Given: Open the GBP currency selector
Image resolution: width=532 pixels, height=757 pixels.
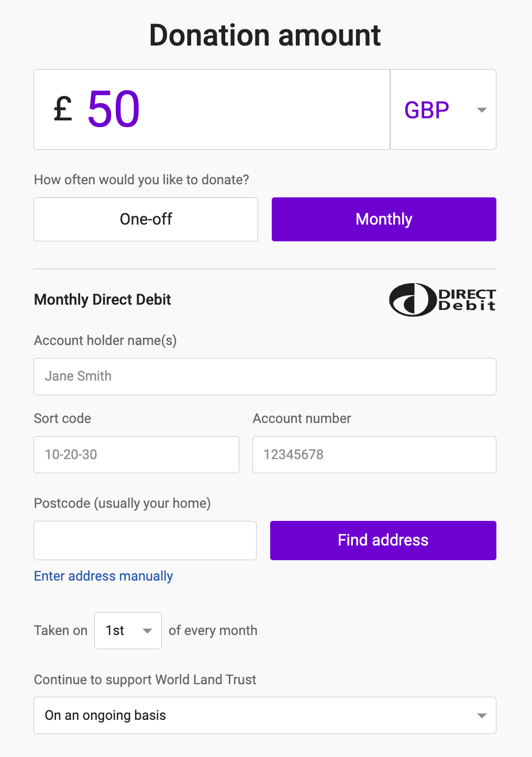Looking at the screenshot, I should pyautogui.click(x=444, y=109).
